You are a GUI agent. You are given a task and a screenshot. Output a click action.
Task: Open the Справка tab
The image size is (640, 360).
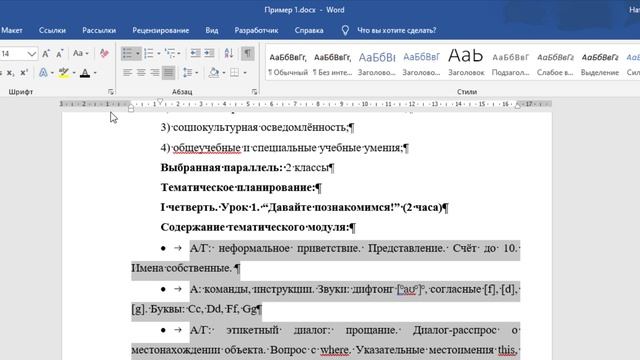[309, 30]
